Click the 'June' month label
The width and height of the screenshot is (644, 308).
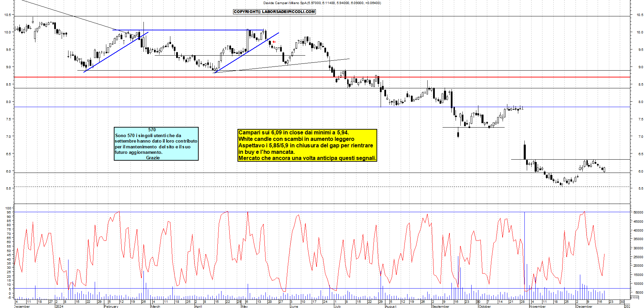click(x=294, y=306)
